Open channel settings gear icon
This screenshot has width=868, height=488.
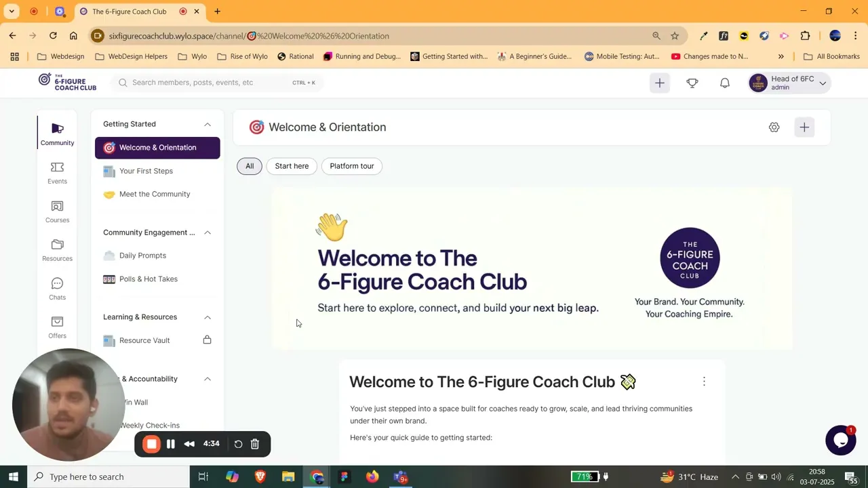tap(774, 127)
